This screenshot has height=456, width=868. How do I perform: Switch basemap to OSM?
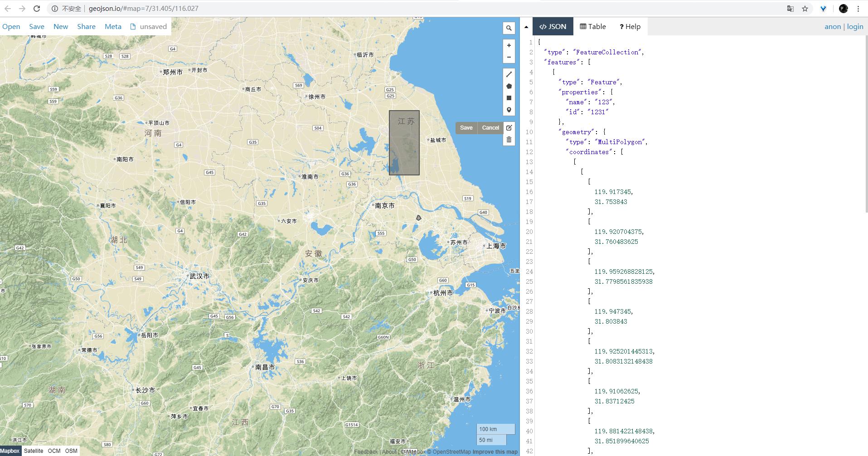(71, 451)
